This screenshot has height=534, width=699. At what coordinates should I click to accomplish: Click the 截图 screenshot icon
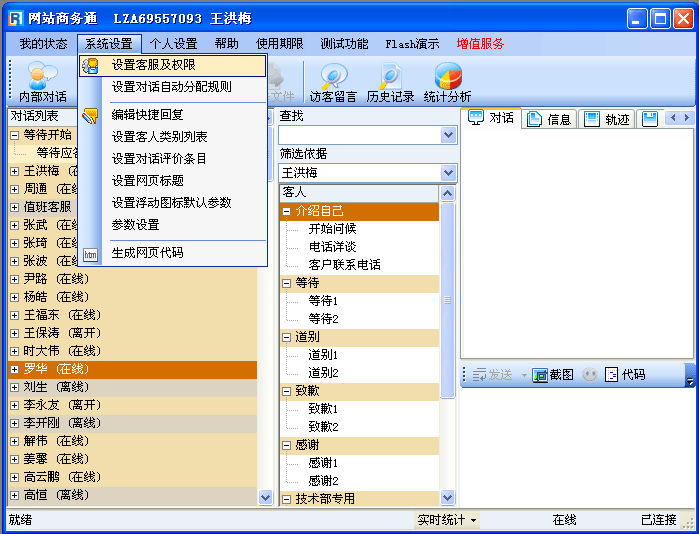click(553, 375)
